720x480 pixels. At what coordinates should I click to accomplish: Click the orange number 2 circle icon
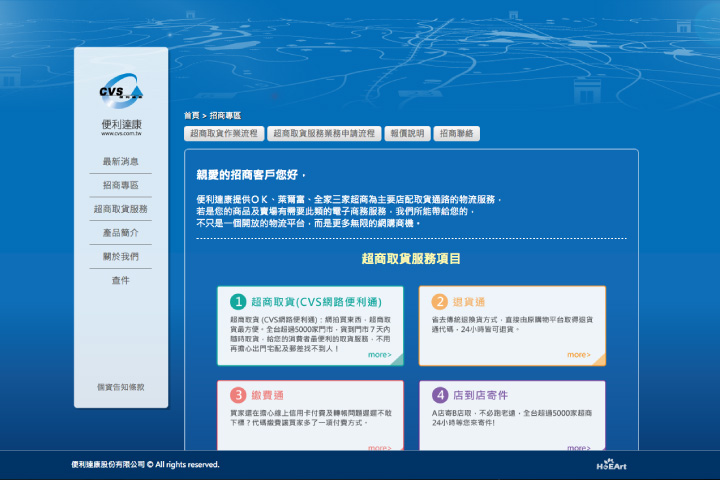point(439,301)
